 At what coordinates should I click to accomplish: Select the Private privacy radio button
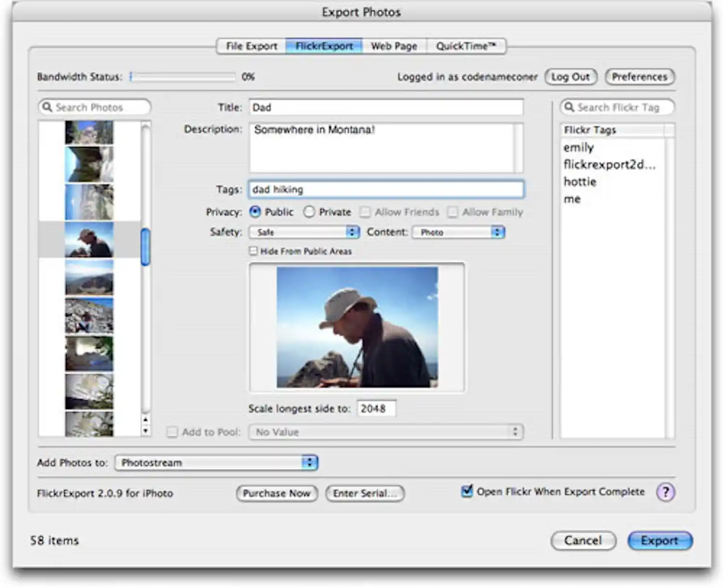pos(309,211)
